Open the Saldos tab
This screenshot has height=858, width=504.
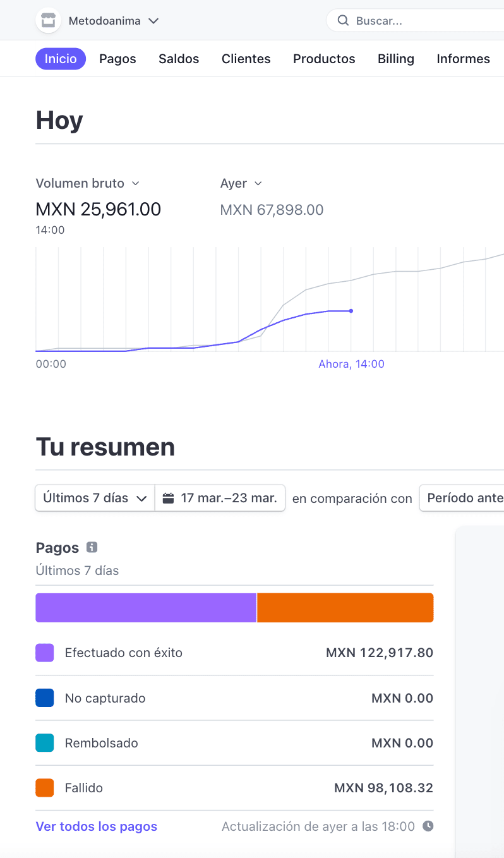[179, 59]
